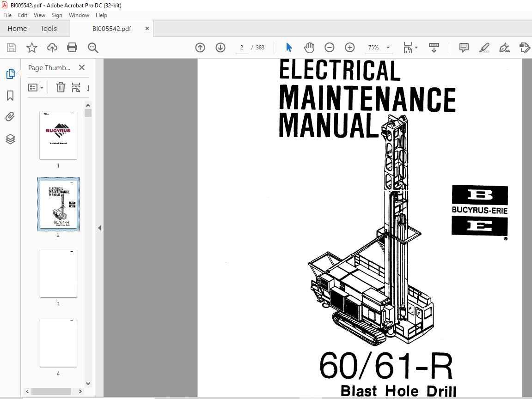
Task: Zoom out with minus button
Action: coord(330,48)
